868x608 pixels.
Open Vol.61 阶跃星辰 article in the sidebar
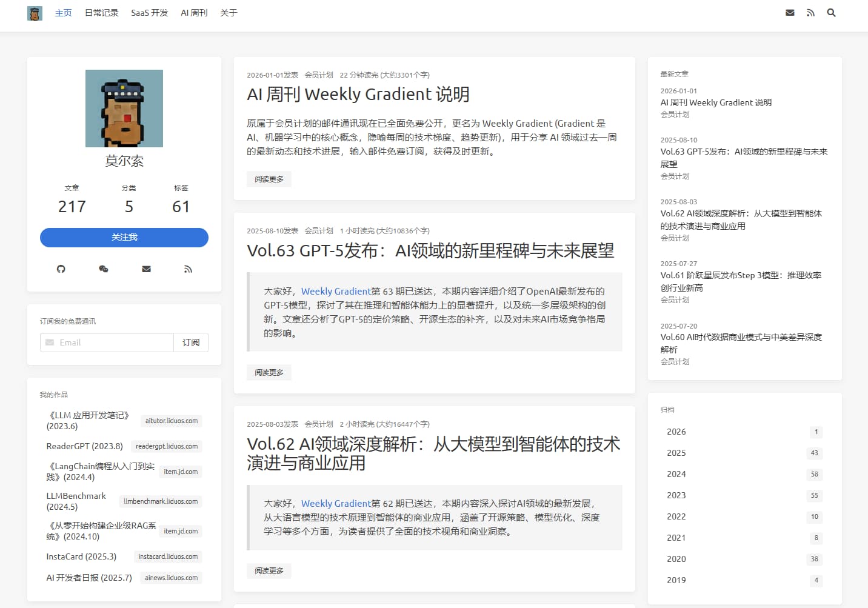[x=741, y=281]
